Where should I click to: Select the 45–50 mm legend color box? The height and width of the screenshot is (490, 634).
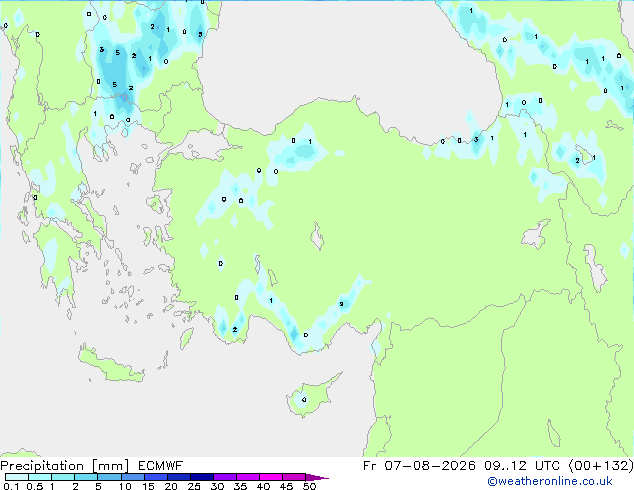coord(294,477)
